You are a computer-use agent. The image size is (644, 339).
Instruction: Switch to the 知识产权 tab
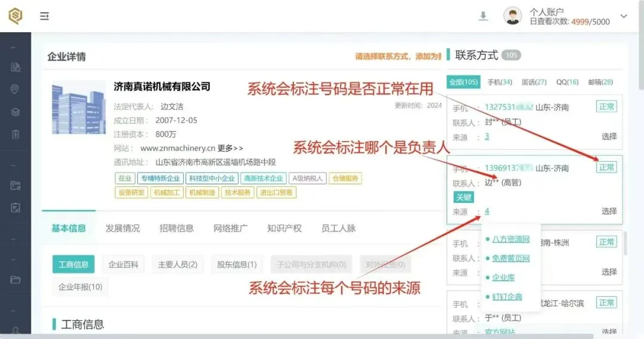click(x=284, y=228)
